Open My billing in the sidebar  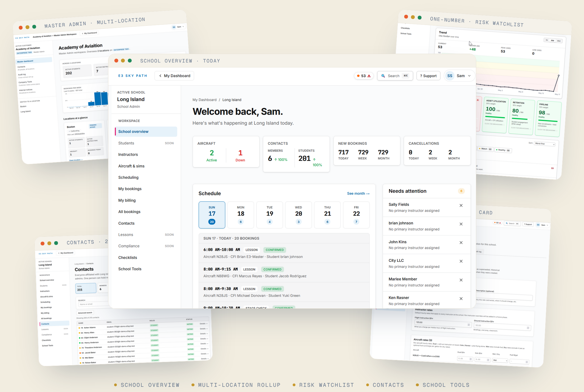(146, 200)
